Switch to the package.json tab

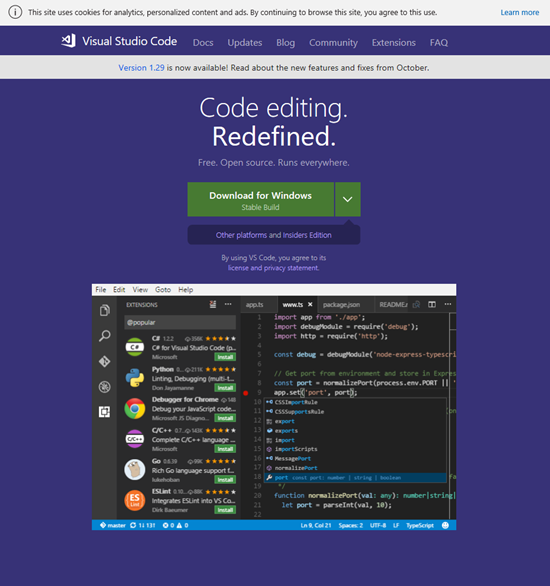342,305
